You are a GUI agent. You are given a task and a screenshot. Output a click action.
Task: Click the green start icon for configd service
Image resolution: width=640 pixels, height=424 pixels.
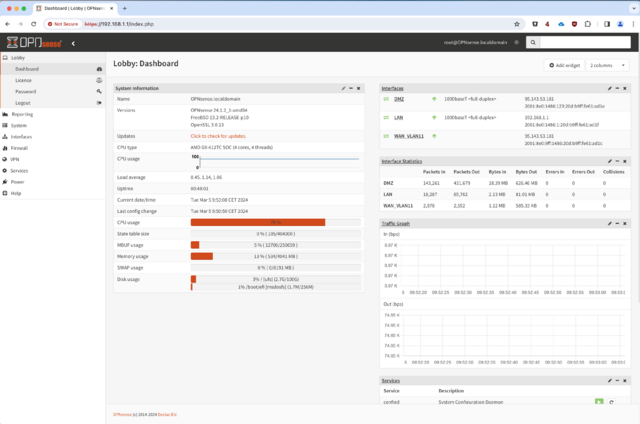pos(599,402)
